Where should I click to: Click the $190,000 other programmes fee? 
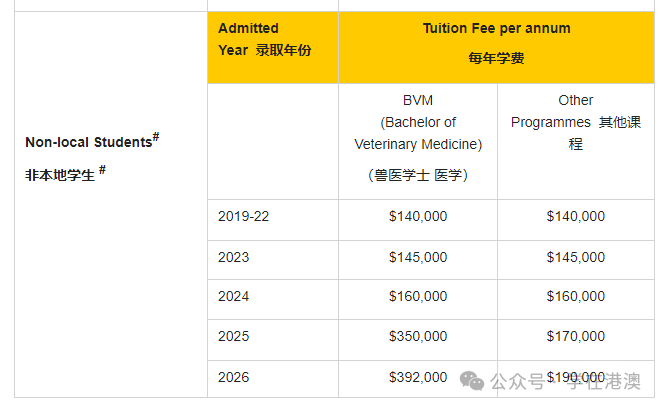(576, 377)
